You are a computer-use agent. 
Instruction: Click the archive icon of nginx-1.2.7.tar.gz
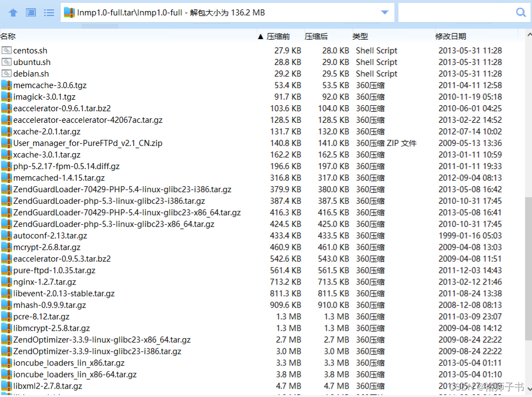pyautogui.click(x=7, y=281)
